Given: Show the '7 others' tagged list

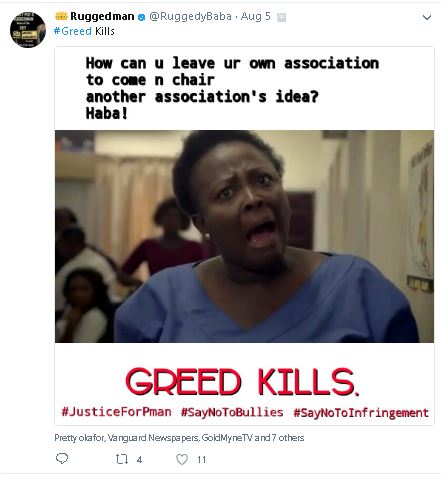Looking at the screenshot, I should (288, 438).
